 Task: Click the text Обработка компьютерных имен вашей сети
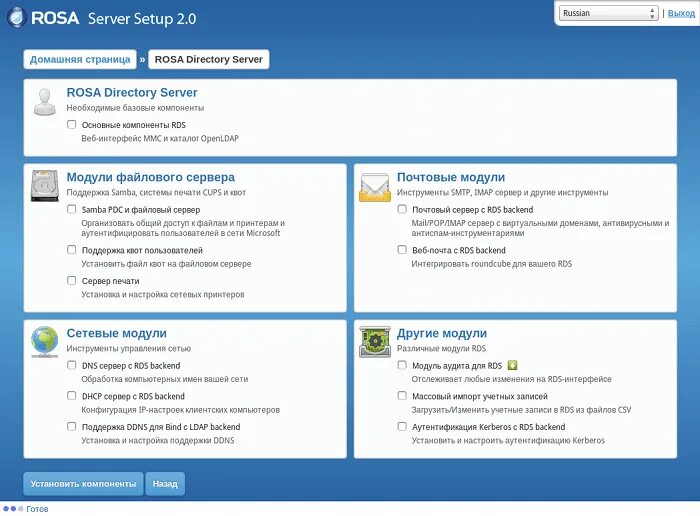[165, 379]
